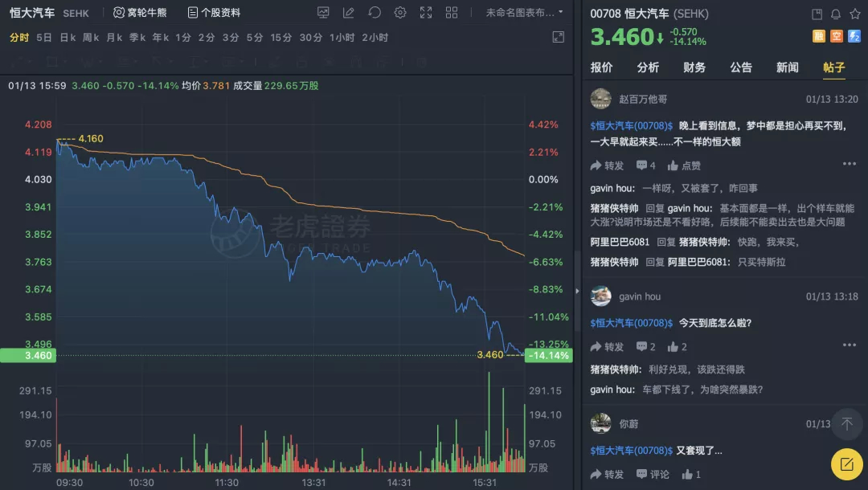
Task: Open more options on 赵百万他哥's post
Action: click(850, 164)
